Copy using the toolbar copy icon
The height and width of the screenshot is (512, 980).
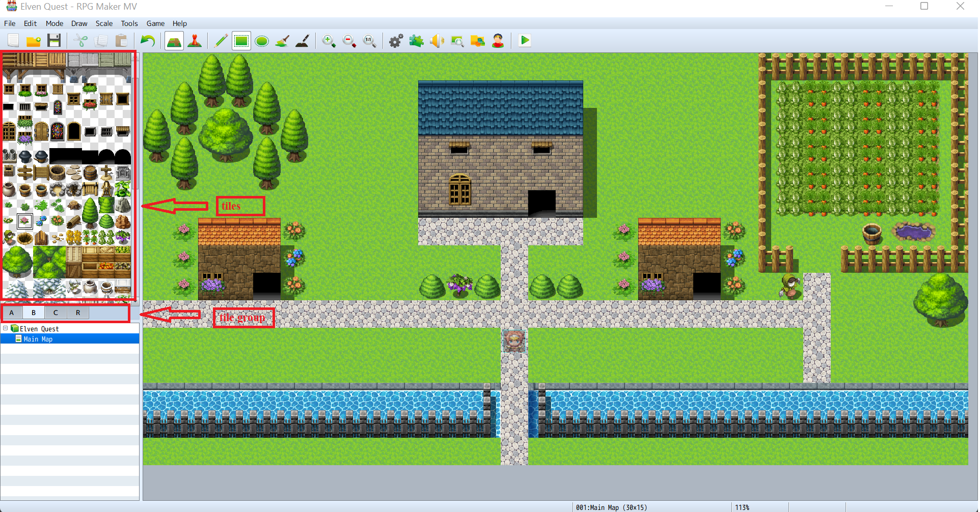point(101,41)
